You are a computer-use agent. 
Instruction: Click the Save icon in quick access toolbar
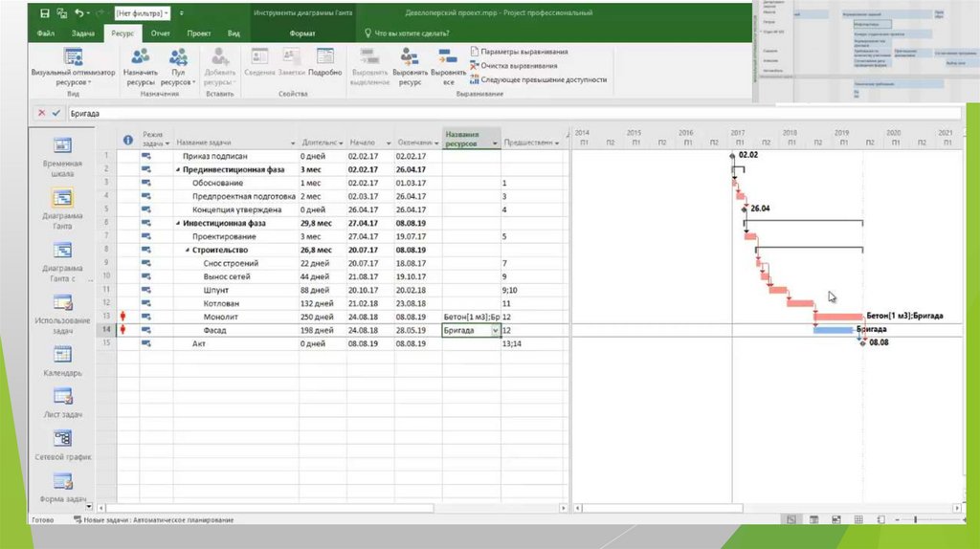(44, 12)
